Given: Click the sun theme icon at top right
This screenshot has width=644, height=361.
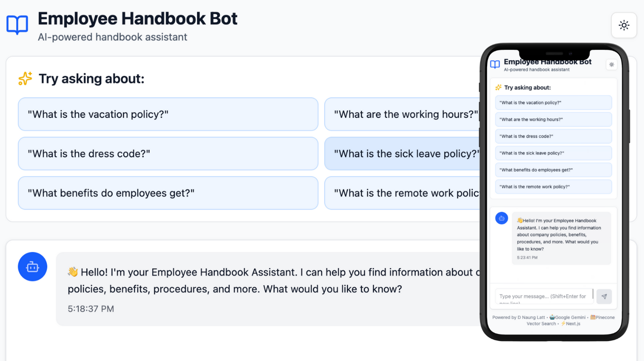Looking at the screenshot, I should [624, 25].
